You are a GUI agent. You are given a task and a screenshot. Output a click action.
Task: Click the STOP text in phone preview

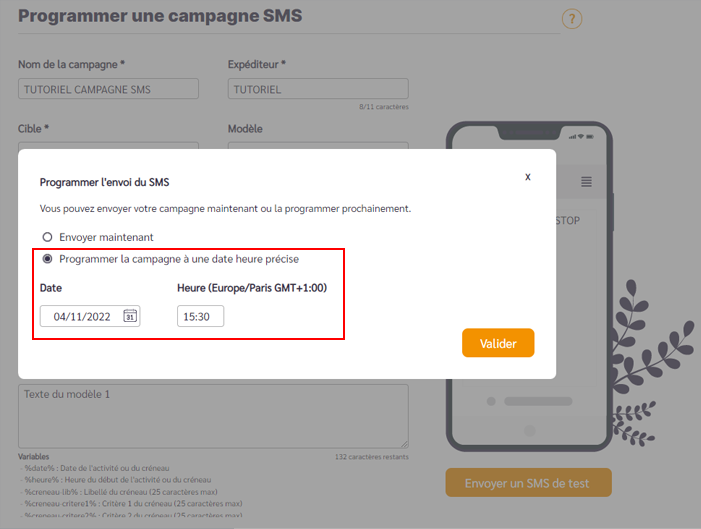(568, 220)
